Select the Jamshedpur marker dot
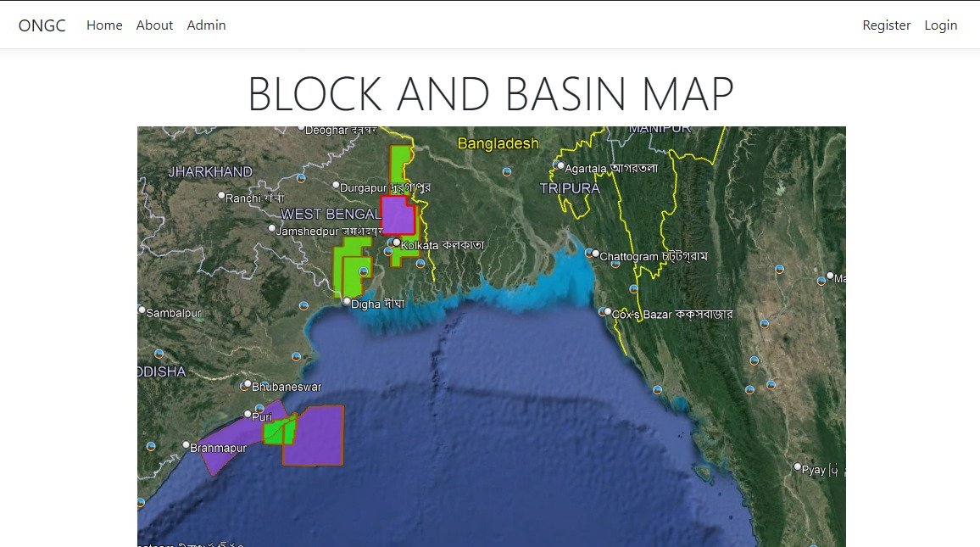The height and width of the screenshot is (547, 980). pyautogui.click(x=272, y=229)
